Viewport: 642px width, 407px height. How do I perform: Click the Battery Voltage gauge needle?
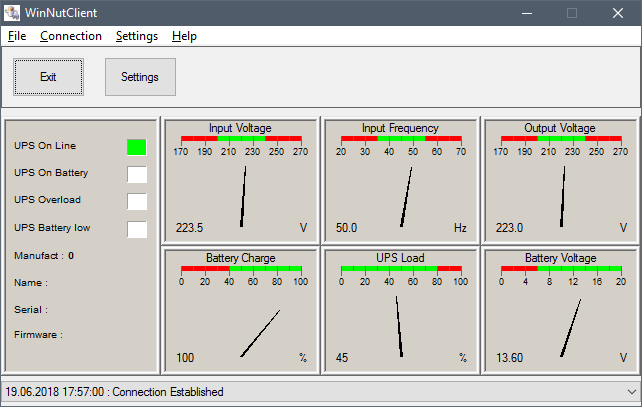[571, 328]
